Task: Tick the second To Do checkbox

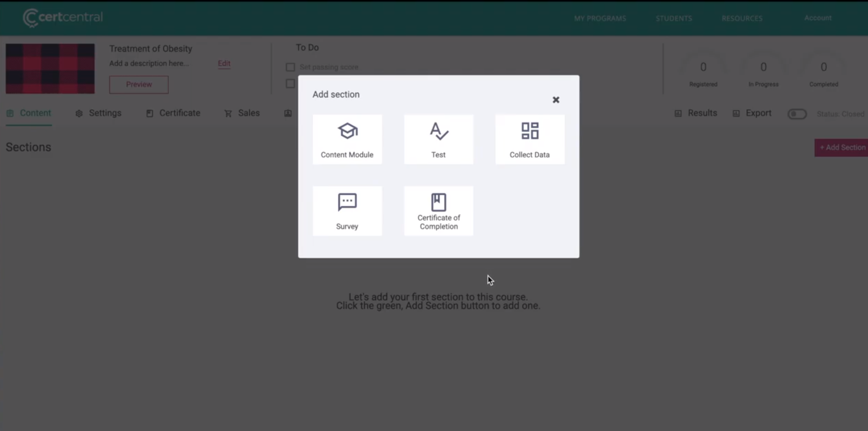Action: click(290, 83)
